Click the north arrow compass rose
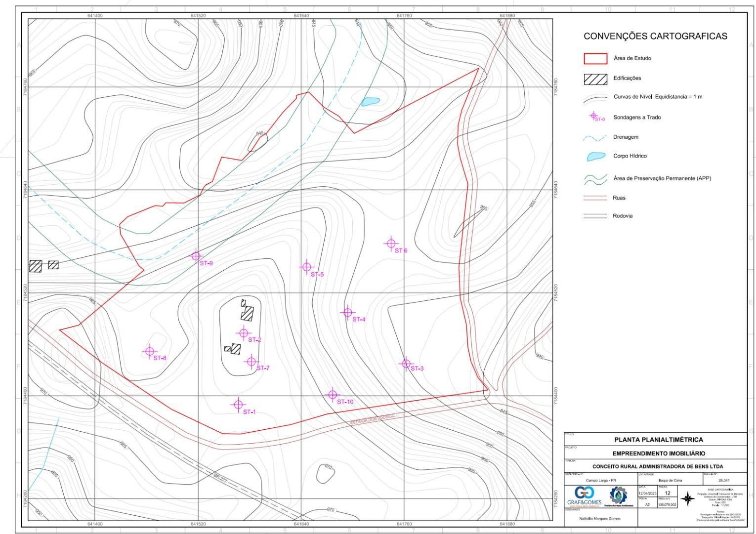The image size is (756, 534). click(687, 499)
